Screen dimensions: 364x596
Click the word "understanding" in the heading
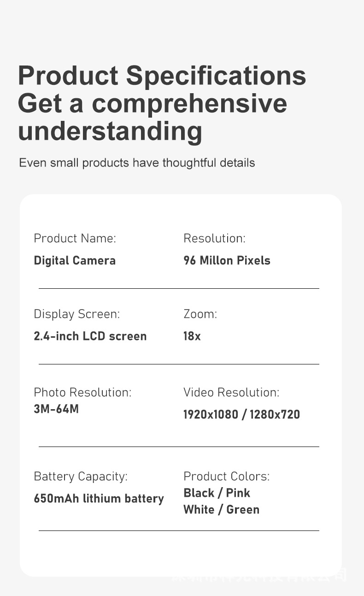(110, 131)
